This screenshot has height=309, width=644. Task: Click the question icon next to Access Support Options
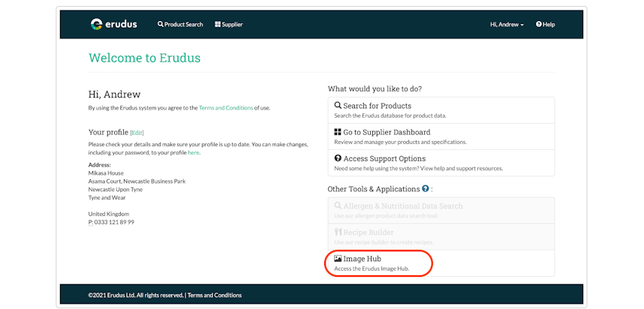(x=338, y=158)
